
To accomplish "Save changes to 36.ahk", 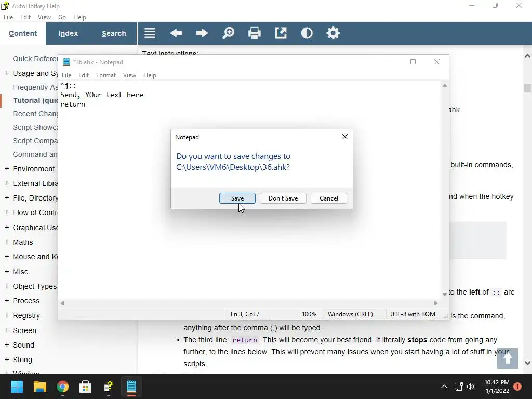I will coord(237,198).
